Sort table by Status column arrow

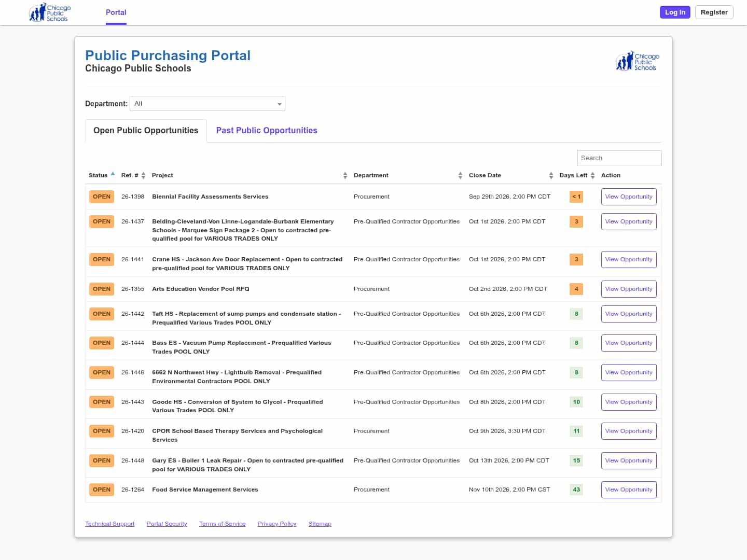(113, 174)
